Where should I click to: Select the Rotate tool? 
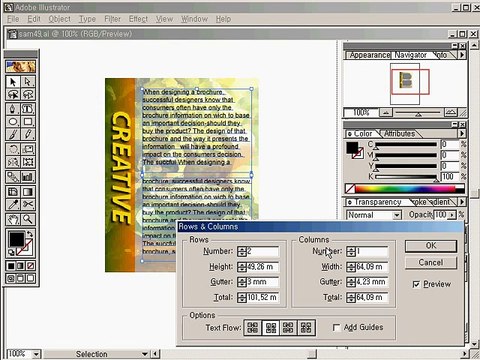[13, 149]
